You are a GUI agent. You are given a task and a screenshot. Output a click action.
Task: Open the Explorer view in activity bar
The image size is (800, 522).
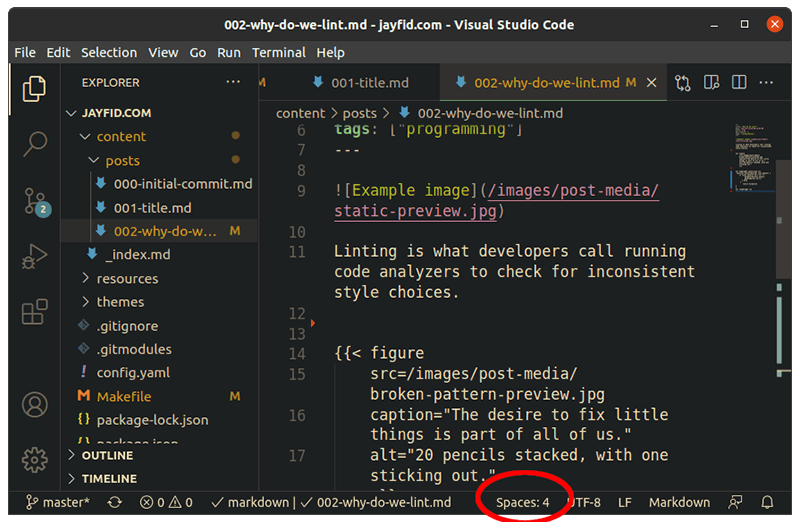pyautogui.click(x=34, y=89)
